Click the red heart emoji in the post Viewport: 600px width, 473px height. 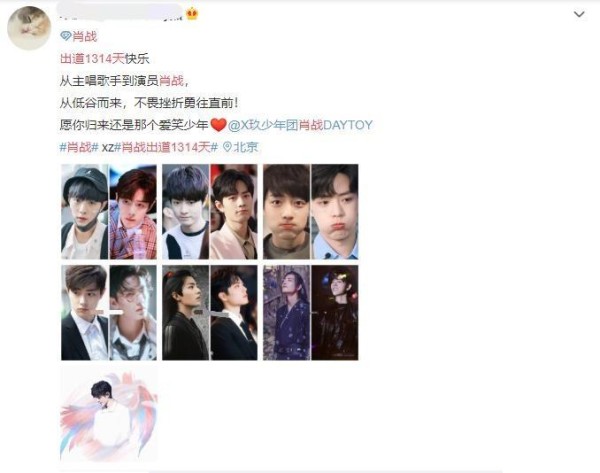pos(218,125)
